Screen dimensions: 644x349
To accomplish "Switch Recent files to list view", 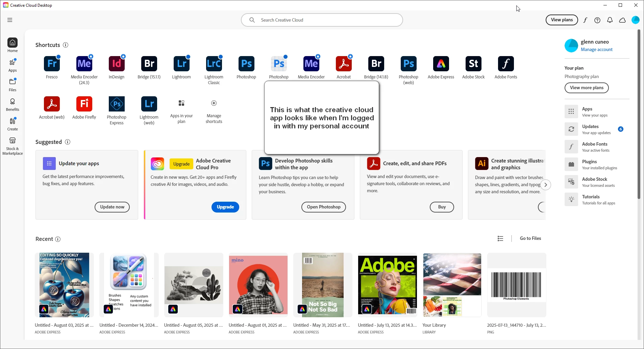I will click(x=500, y=239).
